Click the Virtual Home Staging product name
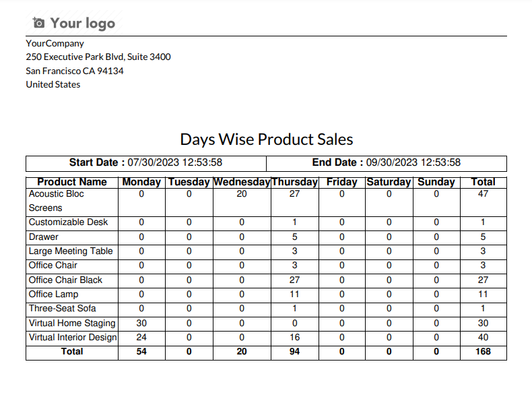This screenshot has width=532, height=405. [x=72, y=323]
